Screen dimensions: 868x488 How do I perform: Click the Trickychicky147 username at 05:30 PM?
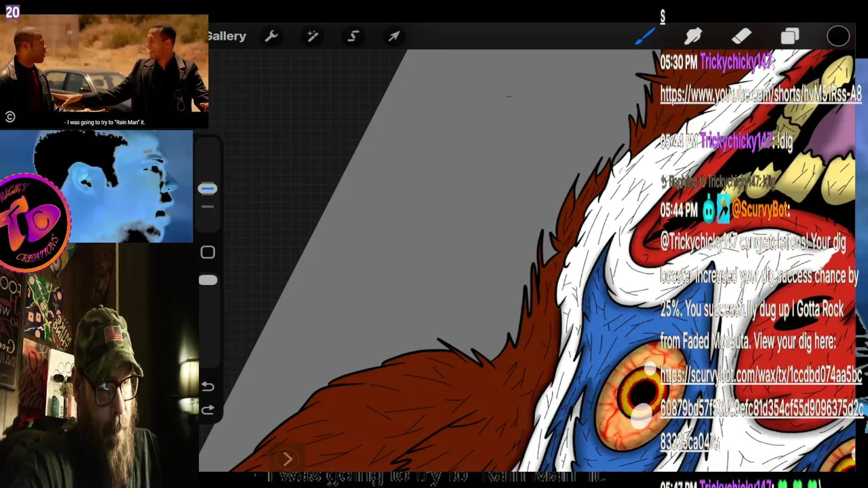736,62
